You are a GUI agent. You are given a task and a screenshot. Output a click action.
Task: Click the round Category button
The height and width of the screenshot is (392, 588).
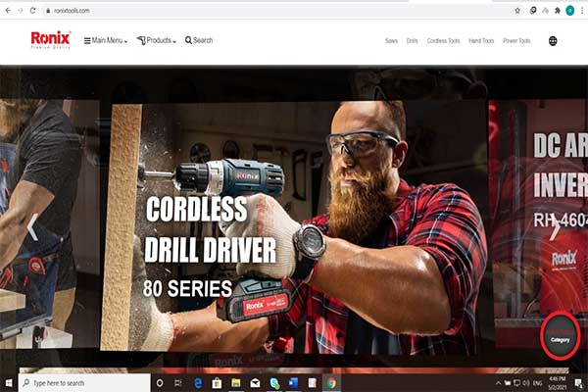point(560,336)
